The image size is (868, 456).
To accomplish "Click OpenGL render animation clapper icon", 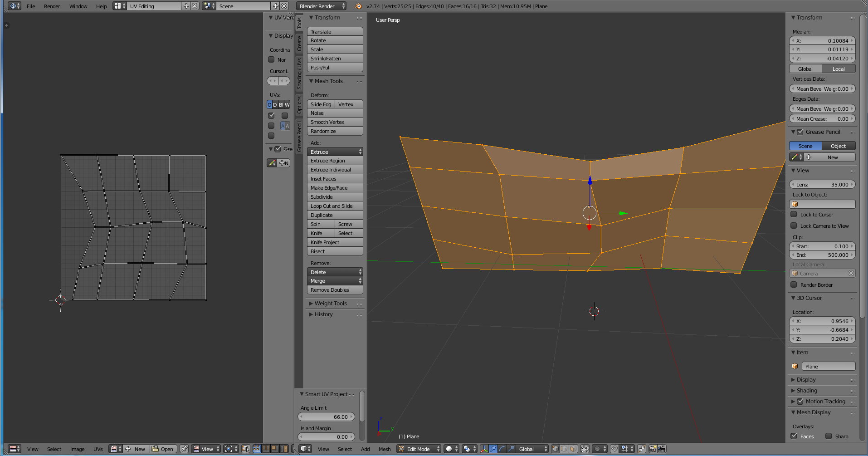I will 662,449.
